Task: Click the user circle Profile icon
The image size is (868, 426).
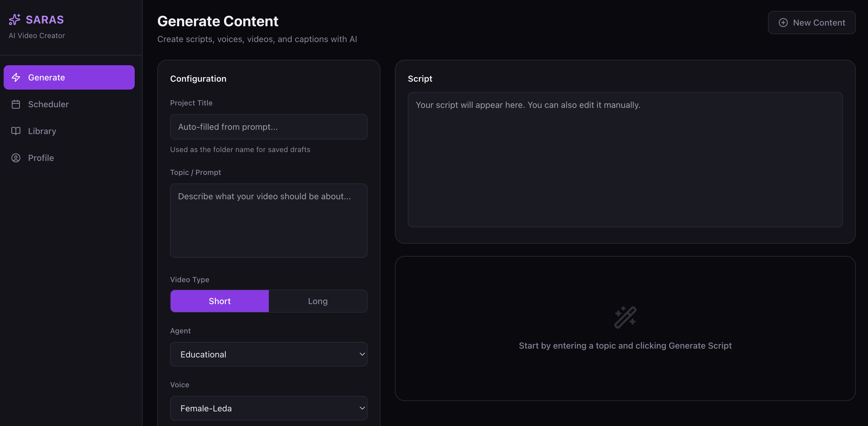Action: (x=16, y=158)
